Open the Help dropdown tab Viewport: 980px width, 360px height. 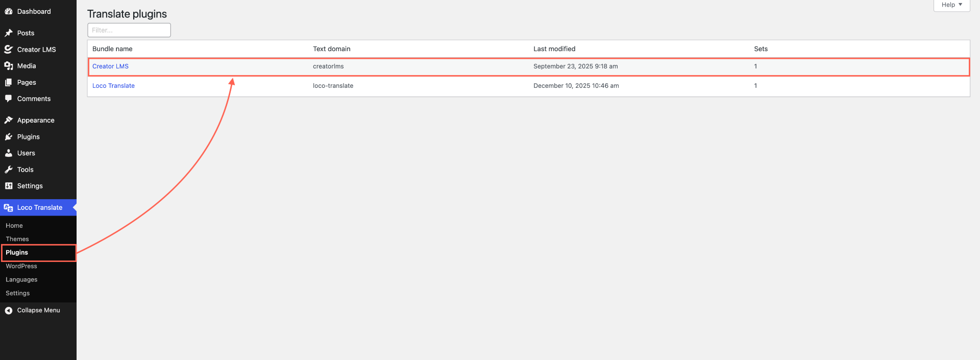coord(951,5)
